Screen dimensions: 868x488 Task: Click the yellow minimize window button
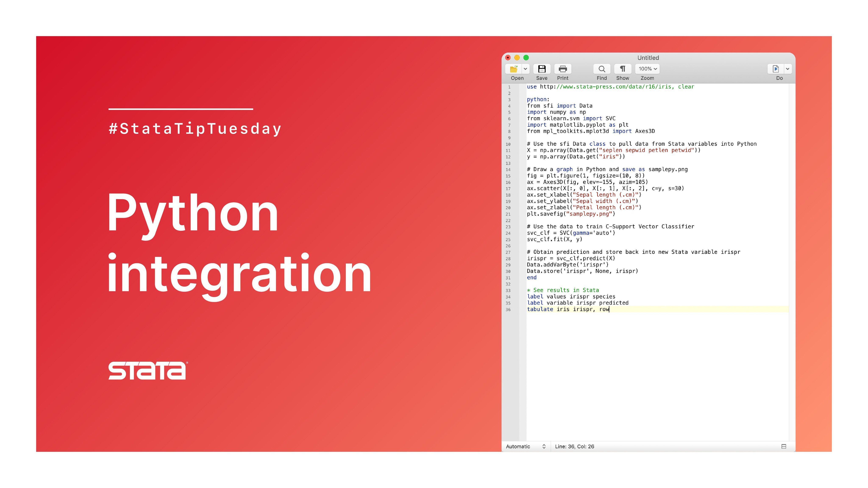click(x=517, y=58)
